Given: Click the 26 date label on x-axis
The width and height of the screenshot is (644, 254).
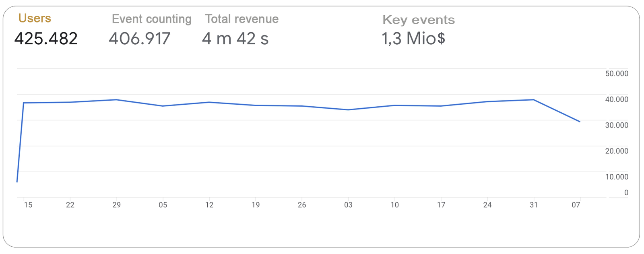Looking at the screenshot, I should coord(302,205).
